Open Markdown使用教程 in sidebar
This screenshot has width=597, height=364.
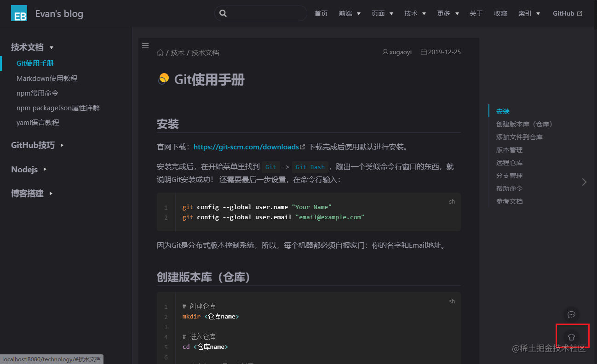pyautogui.click(x=47, y=79)
